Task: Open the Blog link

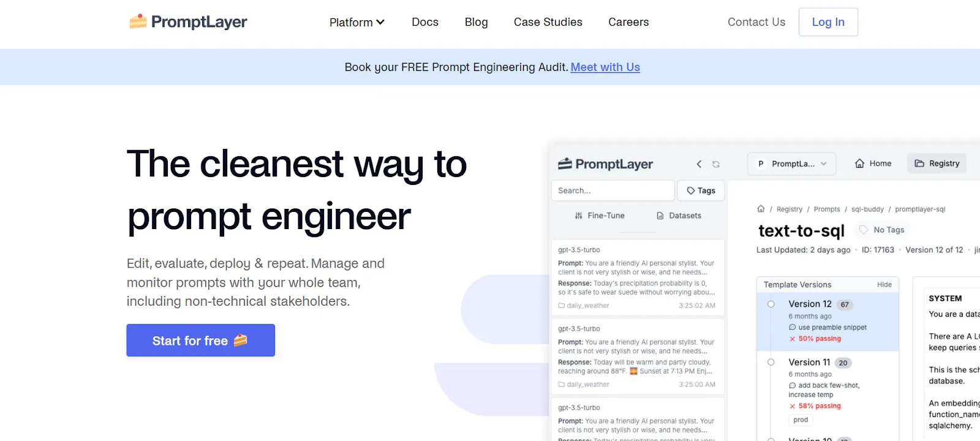Action: click(x=476, y=22)
